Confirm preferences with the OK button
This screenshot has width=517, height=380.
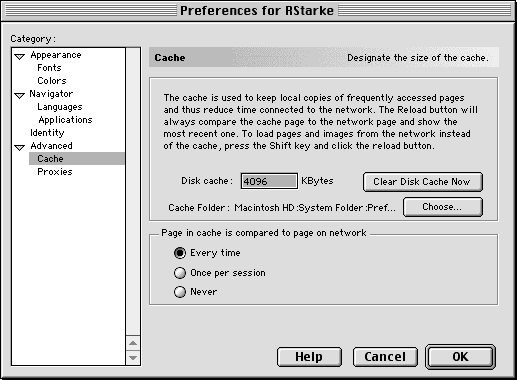coord(460,357)
